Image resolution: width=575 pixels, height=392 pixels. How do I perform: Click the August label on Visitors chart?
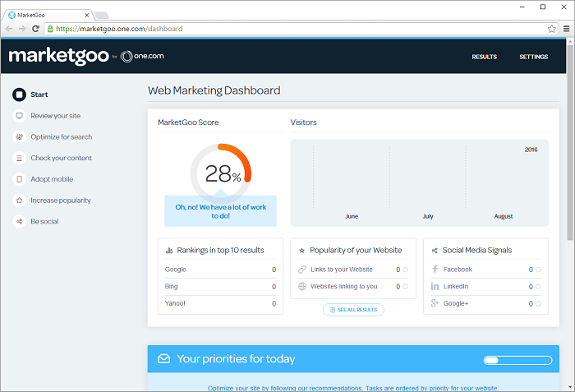point(503,217)
